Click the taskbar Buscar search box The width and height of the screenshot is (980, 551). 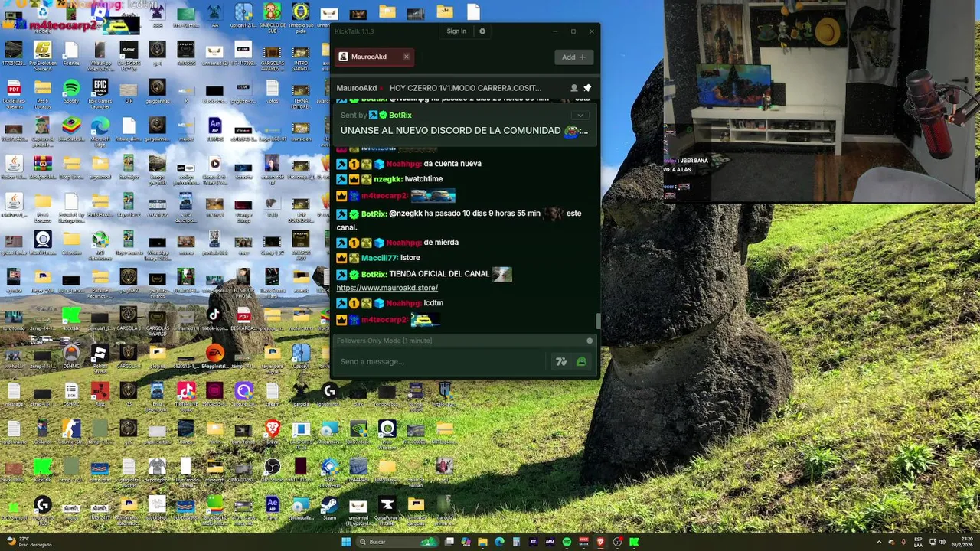click(x=398, y=542)
